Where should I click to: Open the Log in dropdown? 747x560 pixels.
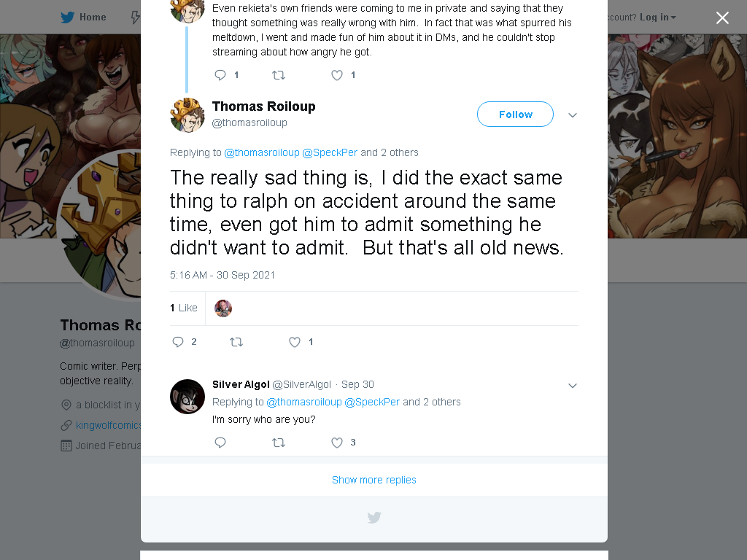pyautogui.click(x=658, y=17)
